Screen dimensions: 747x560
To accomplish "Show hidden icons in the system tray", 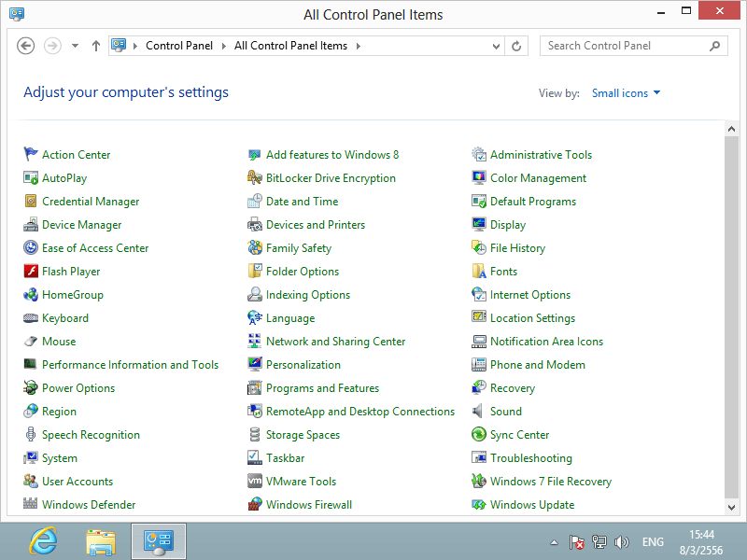I will (554, 542).
